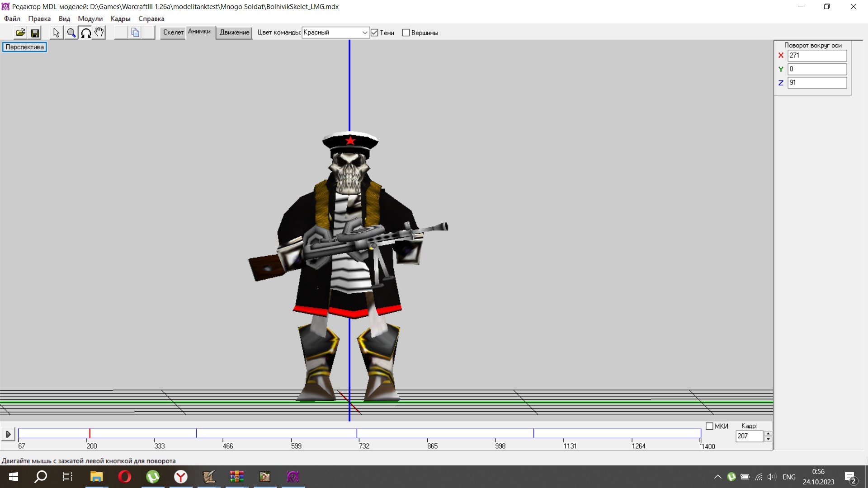Show hidden system tray icons
Viewport: 868px width, 488px height.
[717, 477]
